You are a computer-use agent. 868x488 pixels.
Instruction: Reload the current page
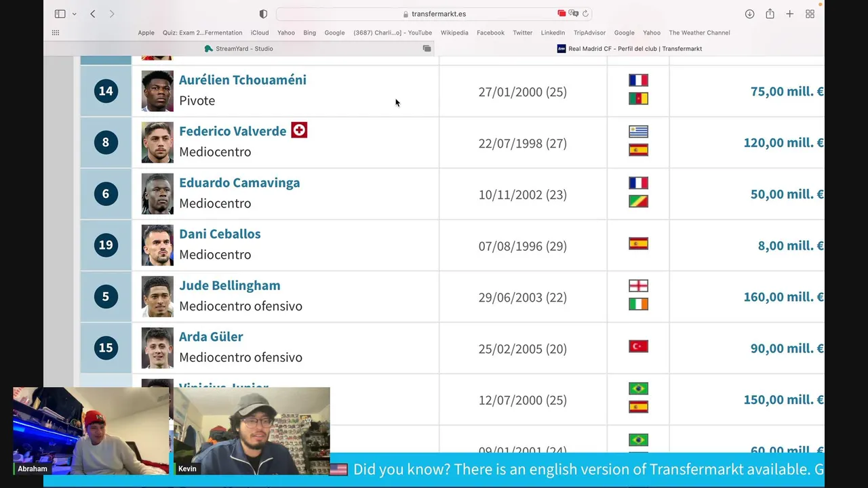585,14
